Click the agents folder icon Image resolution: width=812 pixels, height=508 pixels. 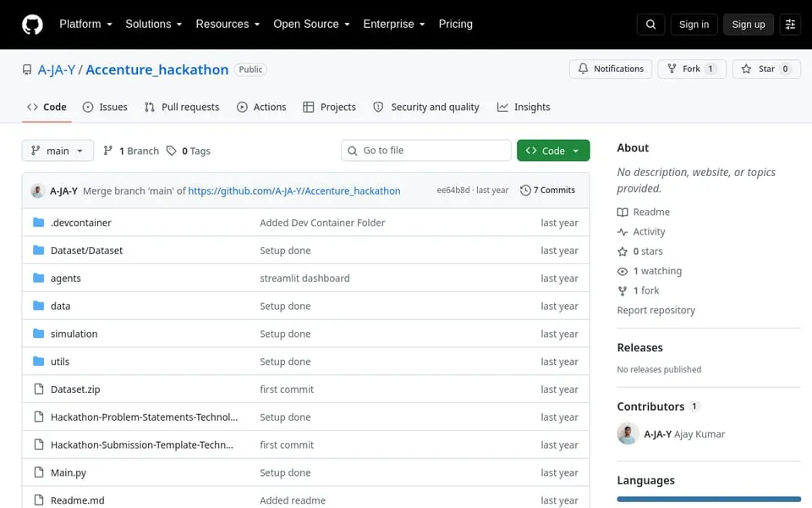(x=38, y=278)
